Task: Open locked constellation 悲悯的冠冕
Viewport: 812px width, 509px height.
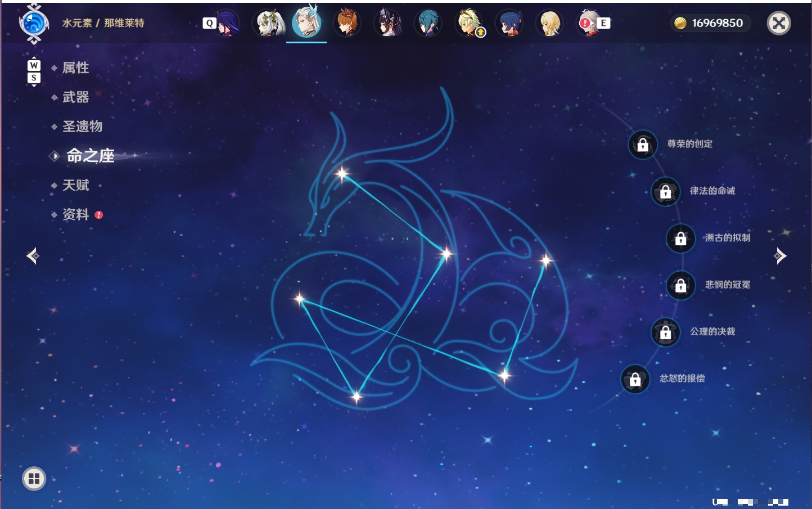Action: click(680, 285)
